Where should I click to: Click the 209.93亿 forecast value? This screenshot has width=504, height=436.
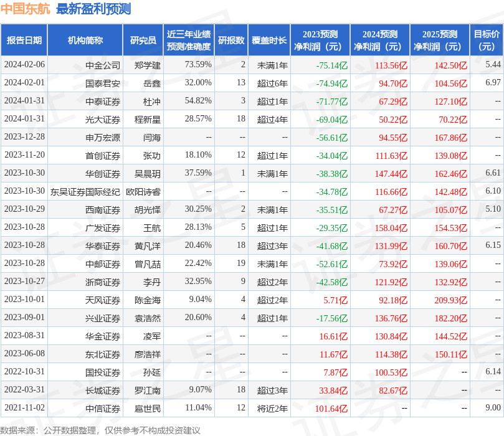(x=451, y=300)
